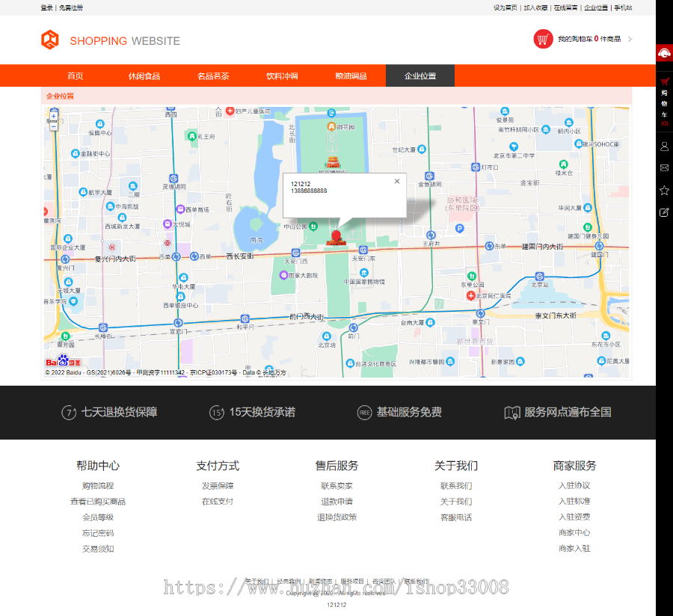Open 饮料冲调 navigation tab
673x616 pixels.
(x=282, y=76)
